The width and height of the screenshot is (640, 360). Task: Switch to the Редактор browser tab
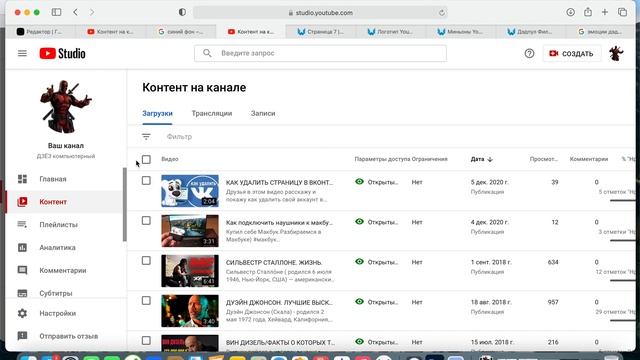[x=40, y=31]
